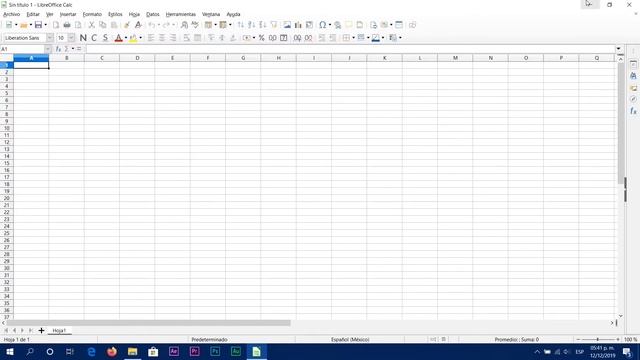This screenshot has width=640, height=360.
Task: Open Firefox from the Windows taskbar
Action: [x=111, y=351]
